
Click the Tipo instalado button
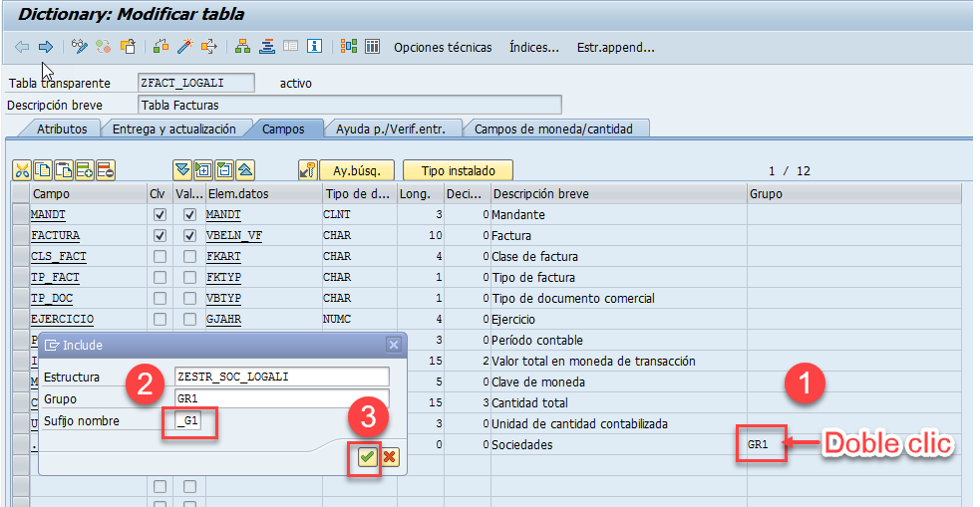[459, 170]
